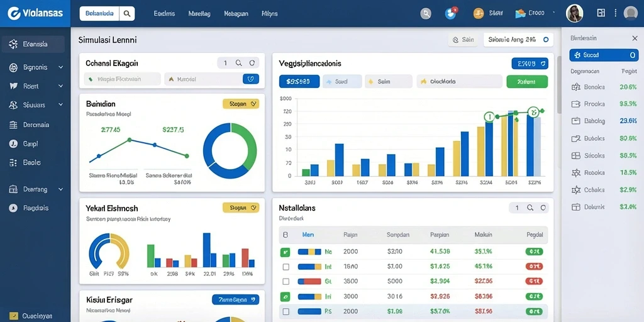
Task: Switch to the Eedims navigation tab
Action: click(x=164, y=14)
